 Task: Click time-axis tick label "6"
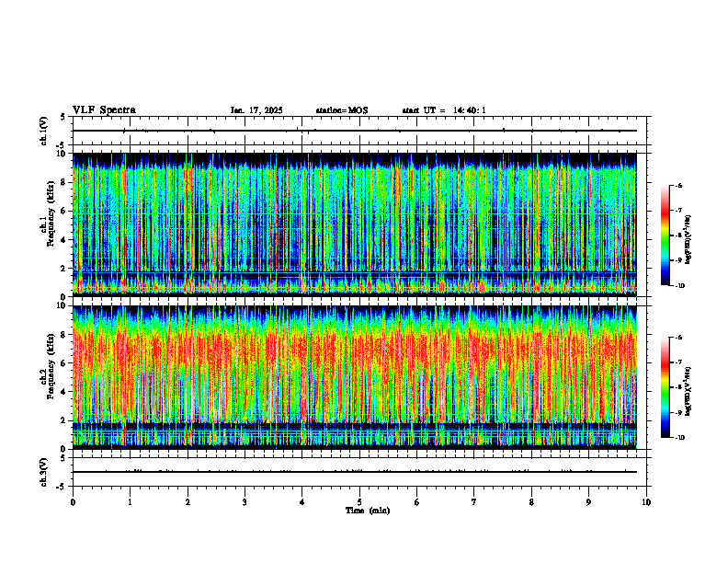click(x=416, y=502)
